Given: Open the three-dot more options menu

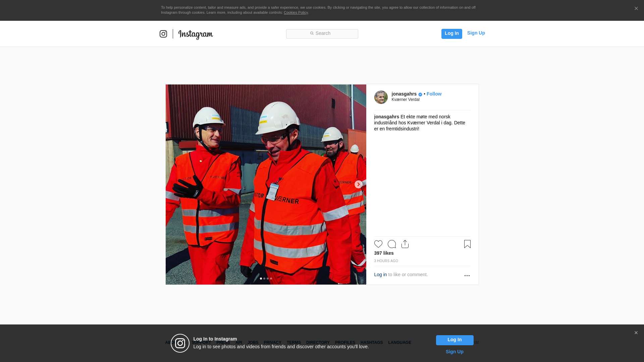Looking at the screenshot, I should [x=467, y=276].
